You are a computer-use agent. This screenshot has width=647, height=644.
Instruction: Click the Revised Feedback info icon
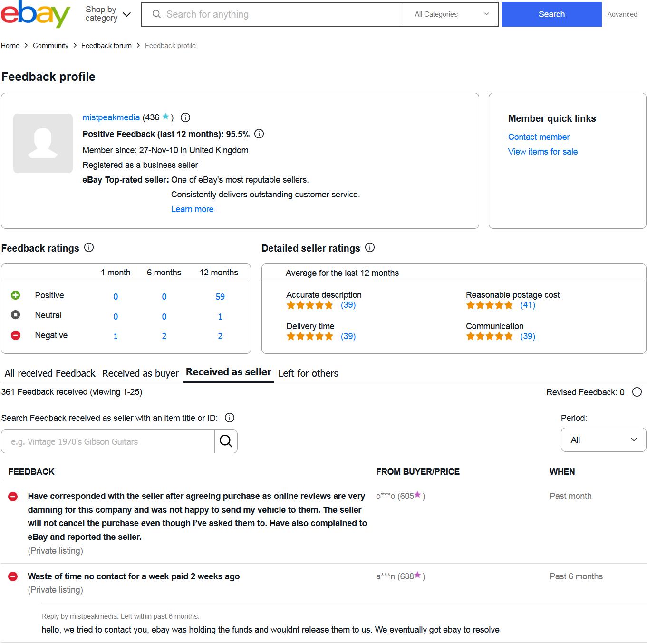tap(637, 392)
